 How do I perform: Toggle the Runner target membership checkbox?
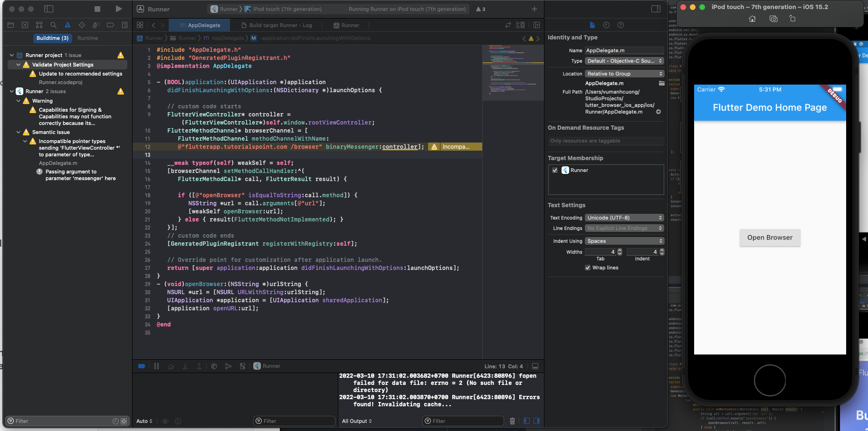pos(555,170)
